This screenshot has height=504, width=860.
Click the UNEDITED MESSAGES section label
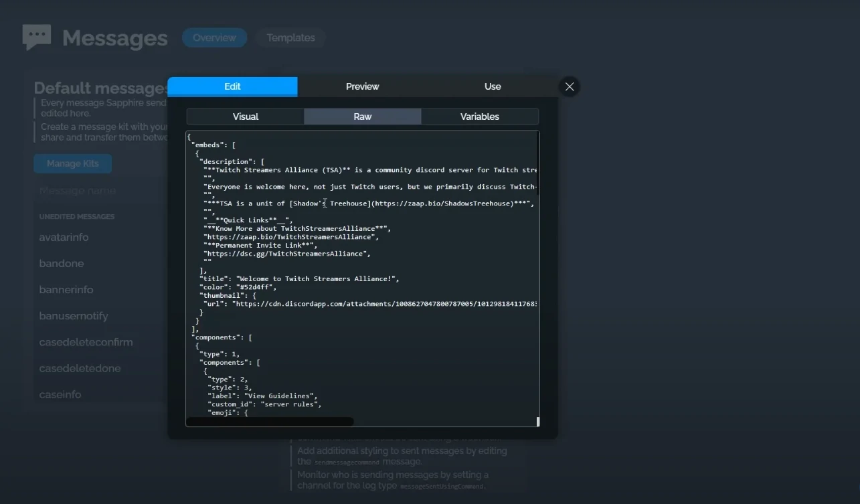77,217
